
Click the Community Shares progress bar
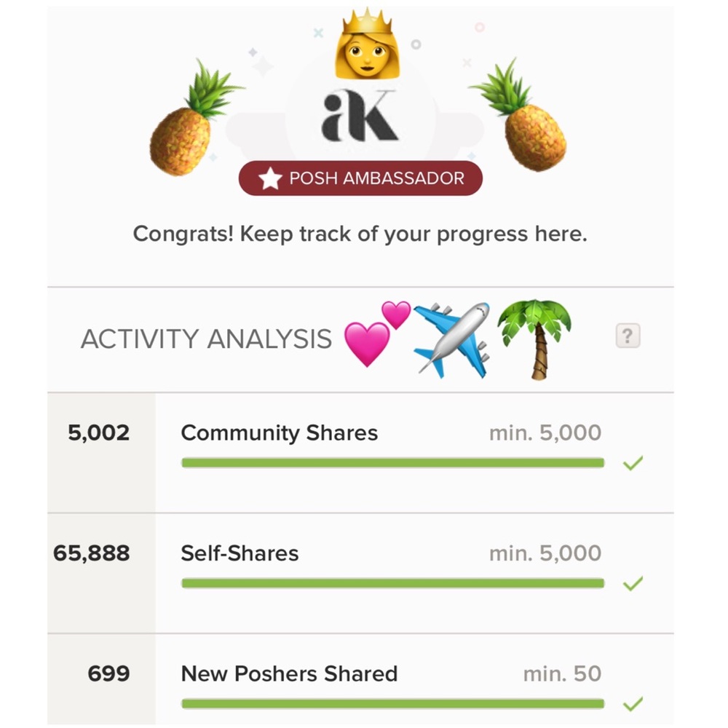coord(392,463)
